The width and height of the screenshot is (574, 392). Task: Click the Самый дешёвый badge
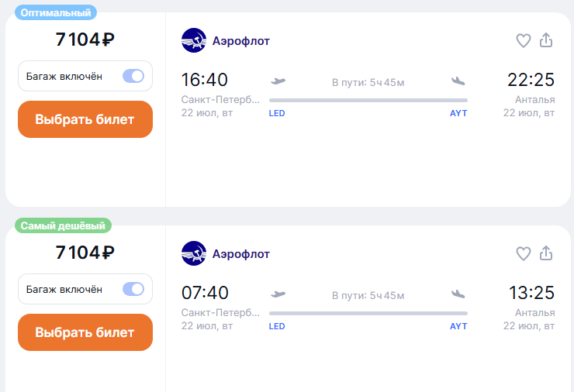(x=63, y=225)
